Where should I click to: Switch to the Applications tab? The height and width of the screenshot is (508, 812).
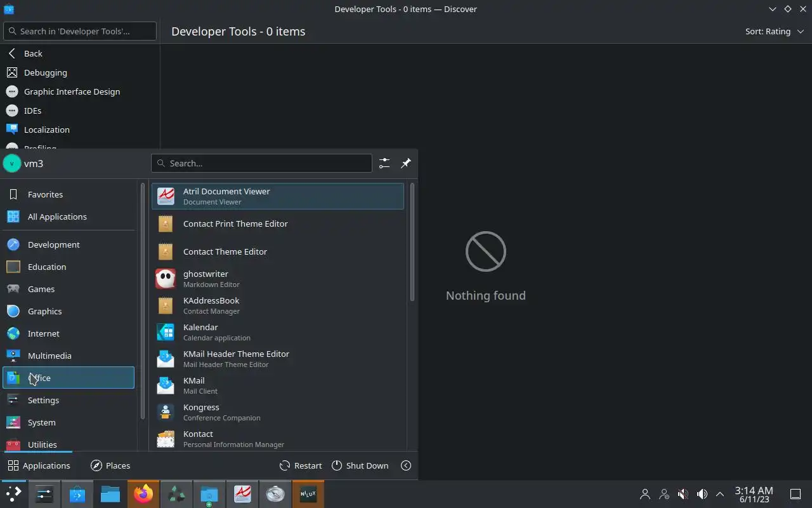[39, 465]
